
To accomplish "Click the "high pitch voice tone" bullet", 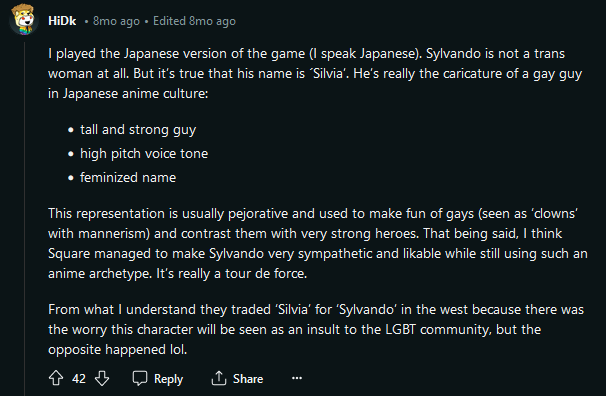I will [144, 153].
